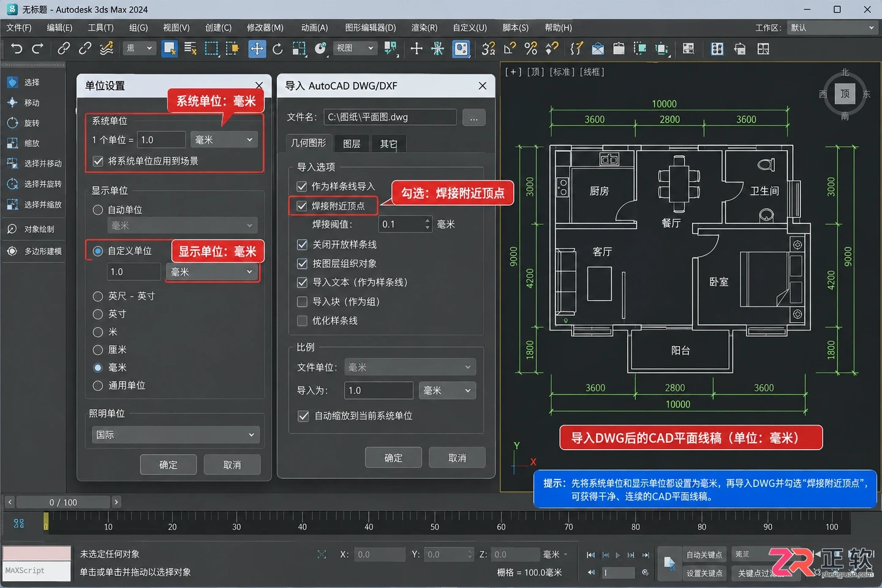Open the 视图 reference coordinate dropdown
The height and width of the screenshot is (588, 882).
(x=355, y=48)
